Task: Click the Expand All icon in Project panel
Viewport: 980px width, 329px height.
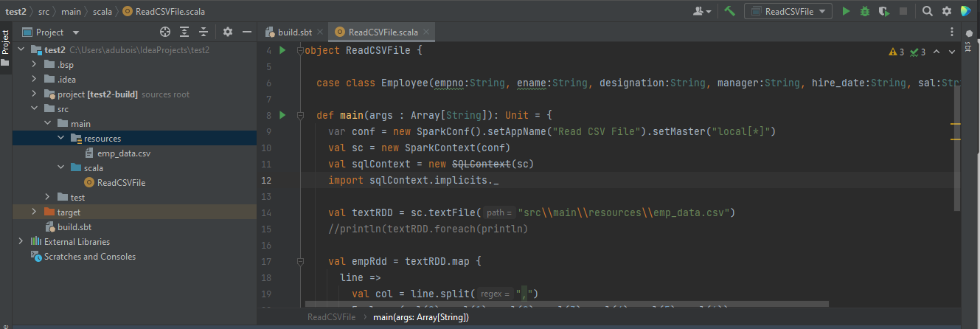Action: (x=184, y=32)
